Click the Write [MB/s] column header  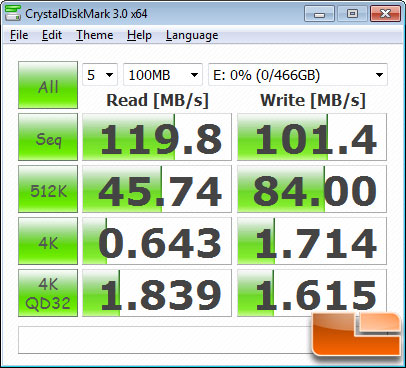pos(313,100)
